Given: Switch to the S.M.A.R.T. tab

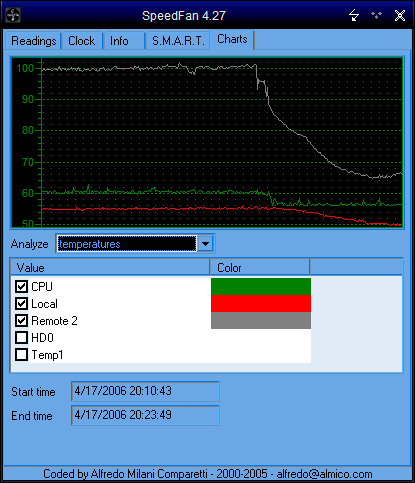Looking at the screenshot, I should (x=178, y=41).
